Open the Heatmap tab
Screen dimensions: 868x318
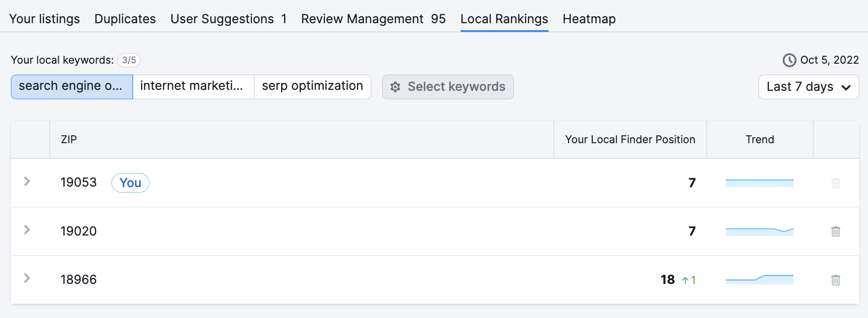[589, 19]
